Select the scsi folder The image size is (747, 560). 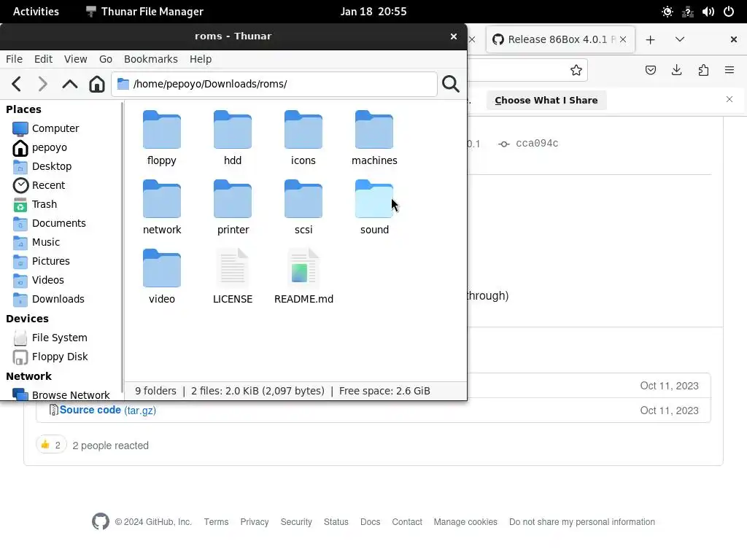click(303, 208)
